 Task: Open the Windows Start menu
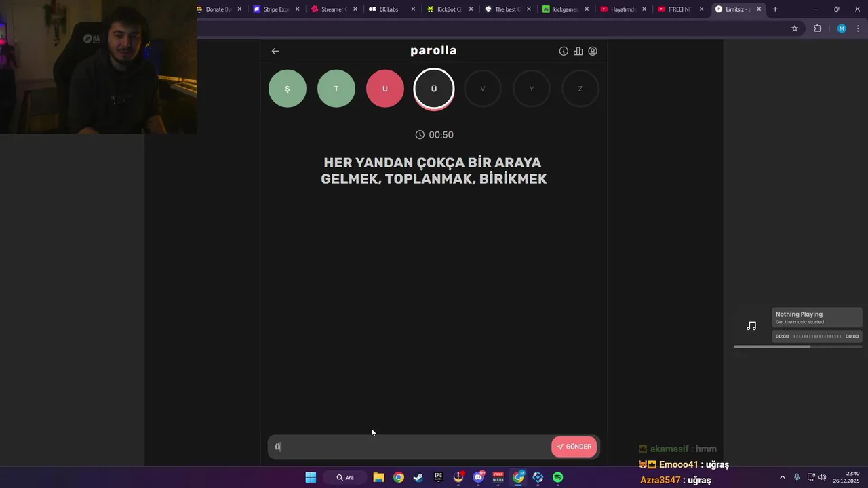pyautogui.click(x=311, y=477)
